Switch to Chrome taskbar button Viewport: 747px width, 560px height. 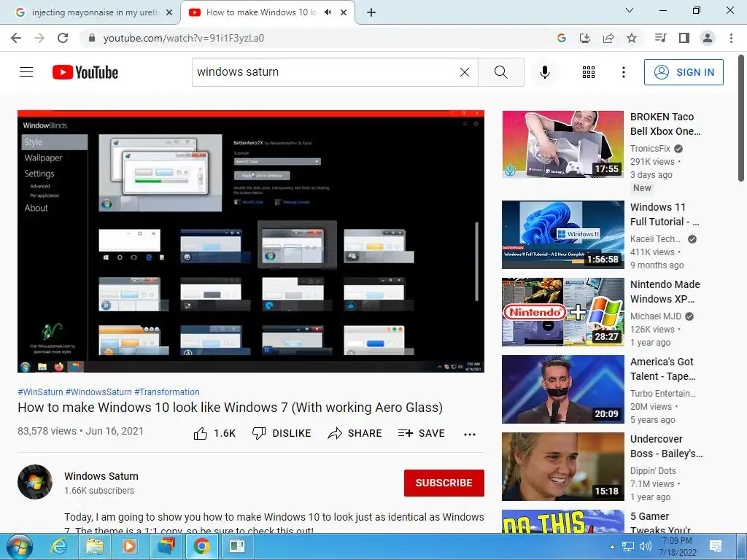pos(201,547)
